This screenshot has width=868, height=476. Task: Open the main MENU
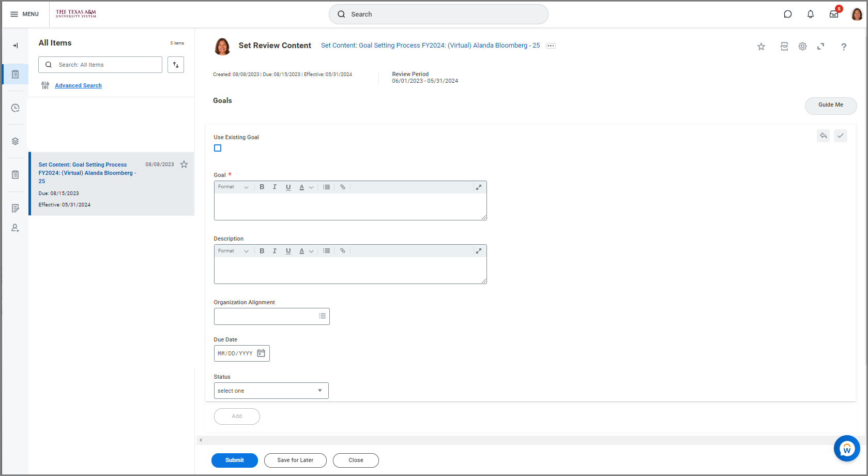click(24, 14)
